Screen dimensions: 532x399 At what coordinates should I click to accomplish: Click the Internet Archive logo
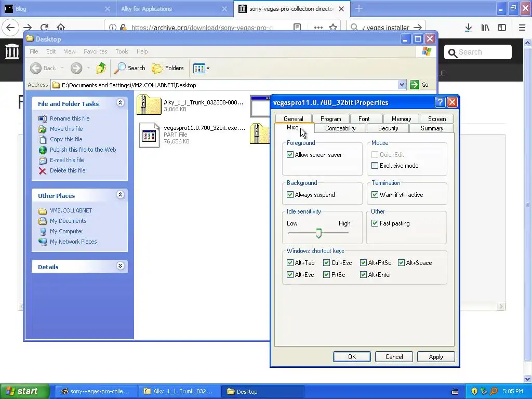pyautogui.click(x=12, y=51)
